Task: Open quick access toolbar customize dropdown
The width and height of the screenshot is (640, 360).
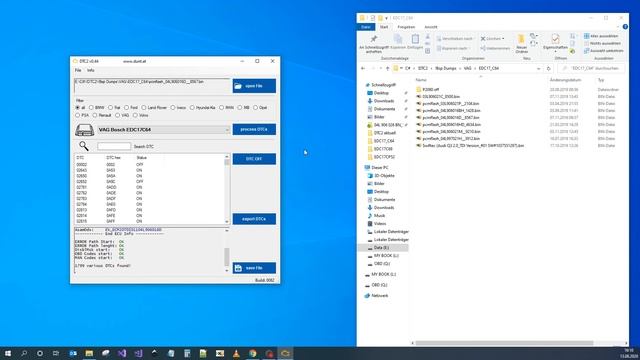Action: pyautogui.click(x=386, y=18)
